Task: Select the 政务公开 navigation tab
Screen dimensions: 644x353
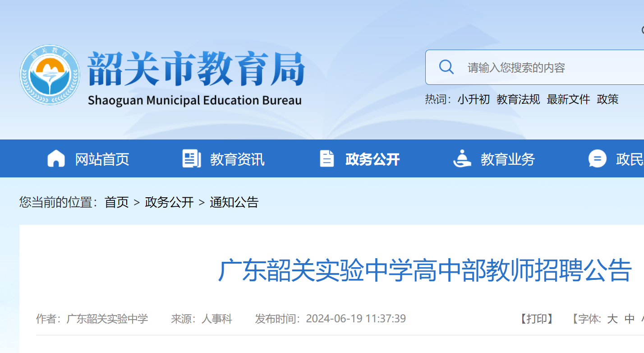Action: [x=373, y=159]
